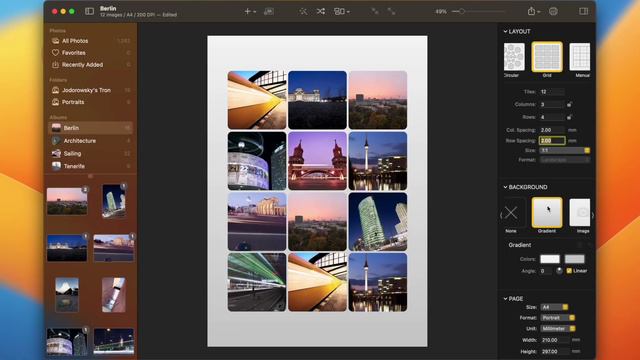Click the pink sunset thumbnail in photo browser
The height and width of the screenshot is (360, 640).
(x=67, y=201)
